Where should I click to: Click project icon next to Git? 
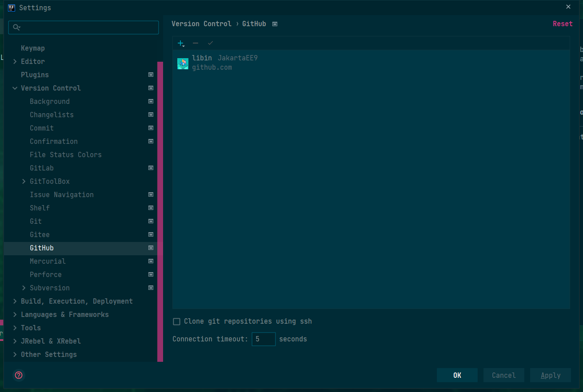[x=151, y=221]
